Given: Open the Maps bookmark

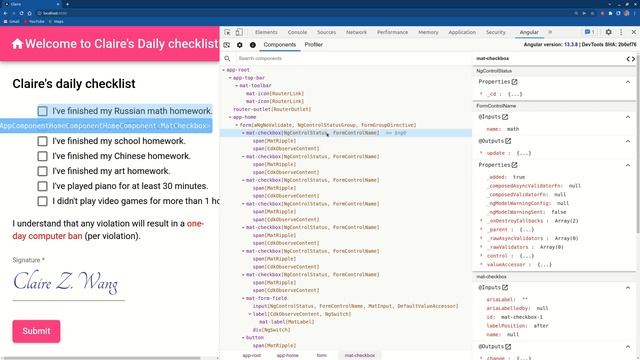Looking at the screenshot, I should click(56, 22).
